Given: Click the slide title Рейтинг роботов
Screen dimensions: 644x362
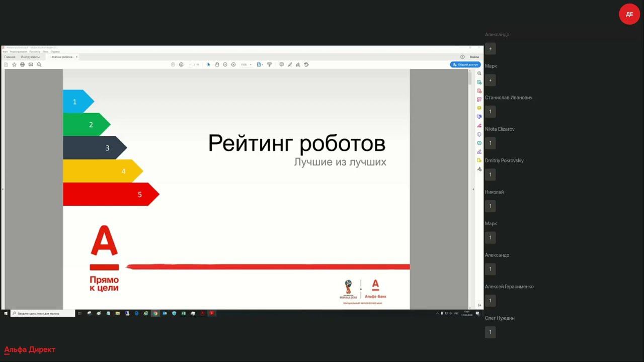Looking at the screenshot, I should tap(297, 143).
